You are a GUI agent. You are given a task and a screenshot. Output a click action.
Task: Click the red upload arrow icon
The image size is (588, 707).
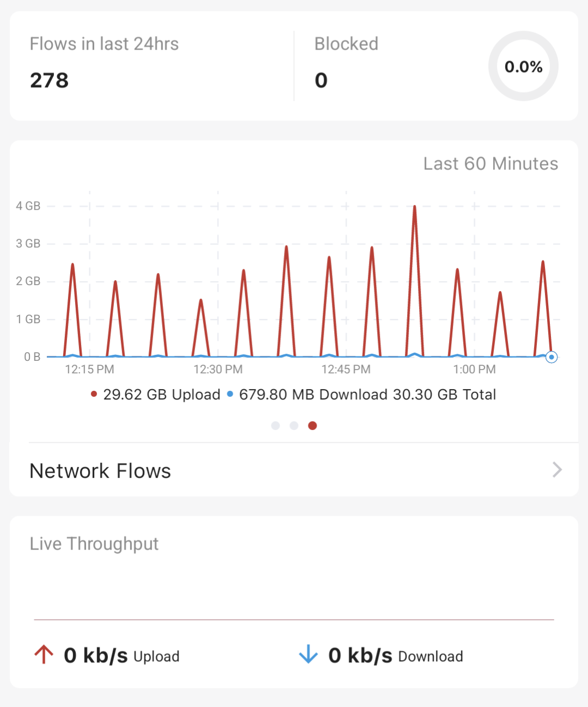(x=44, y=655)
